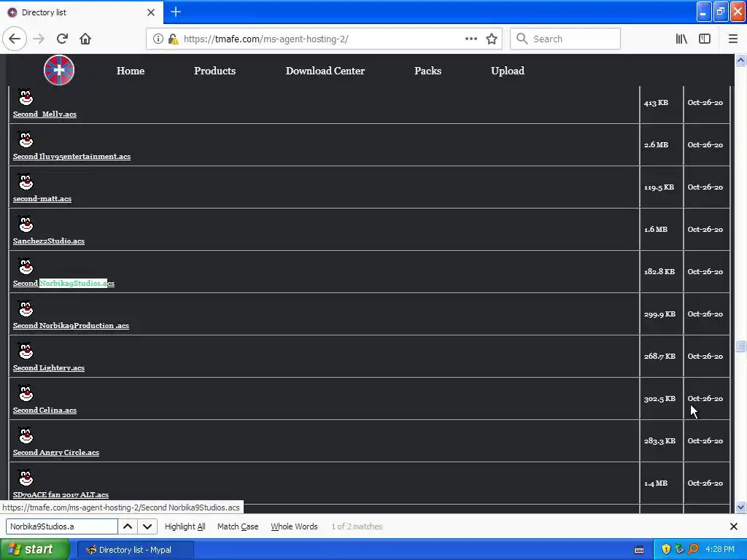
Task: Bookmark this page with the star icon
Action: point(492,39)
